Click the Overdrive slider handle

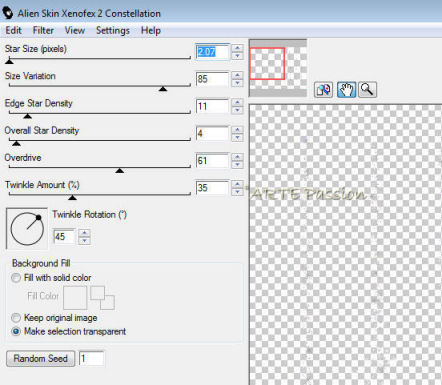[120, 171]
